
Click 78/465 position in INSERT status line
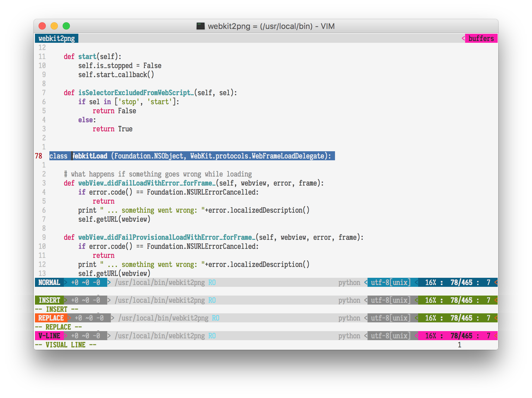pos(461,300)
